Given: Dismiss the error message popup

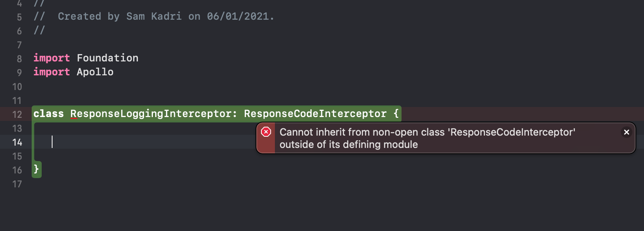Looking at the screenshot, I should 626,132.
